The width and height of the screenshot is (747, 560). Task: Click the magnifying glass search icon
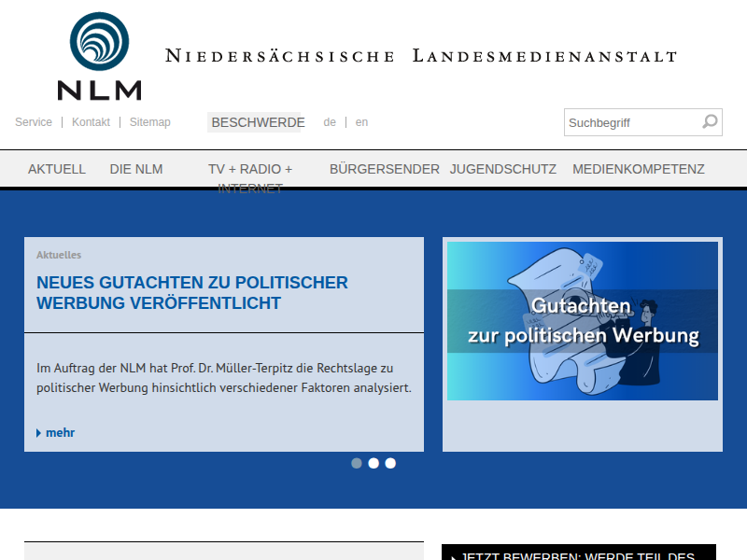(x=710, y=121)
